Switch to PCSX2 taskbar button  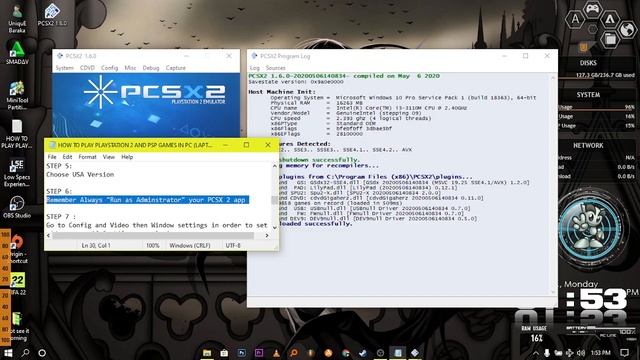point(415,353)
